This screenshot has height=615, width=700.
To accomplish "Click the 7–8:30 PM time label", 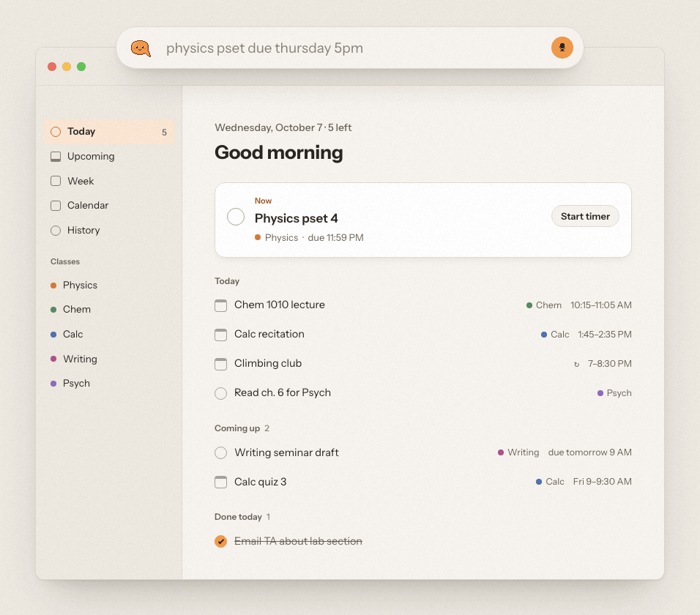I will [x=609, y=364].
